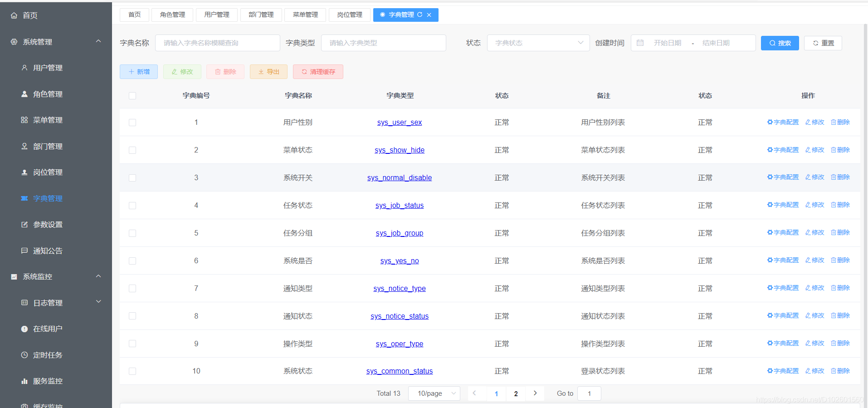Check the row 3 系统开关 checkbox
This screenshot has height=408, width=868.
pos(132,178)
